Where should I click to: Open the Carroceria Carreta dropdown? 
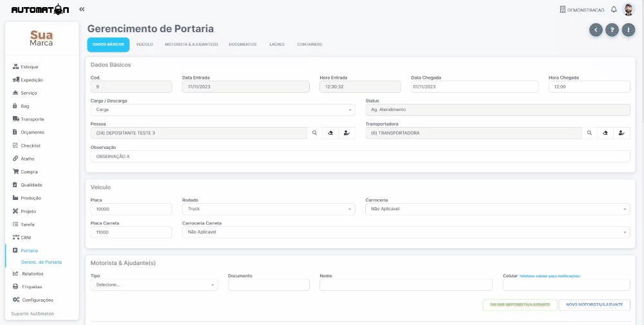click(x=406, y=232)
